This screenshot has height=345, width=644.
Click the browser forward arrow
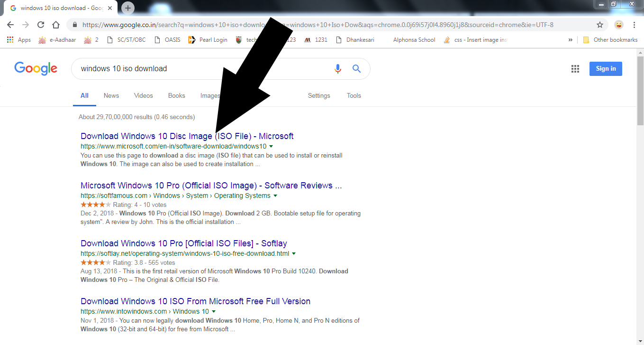tap(26, 25)
